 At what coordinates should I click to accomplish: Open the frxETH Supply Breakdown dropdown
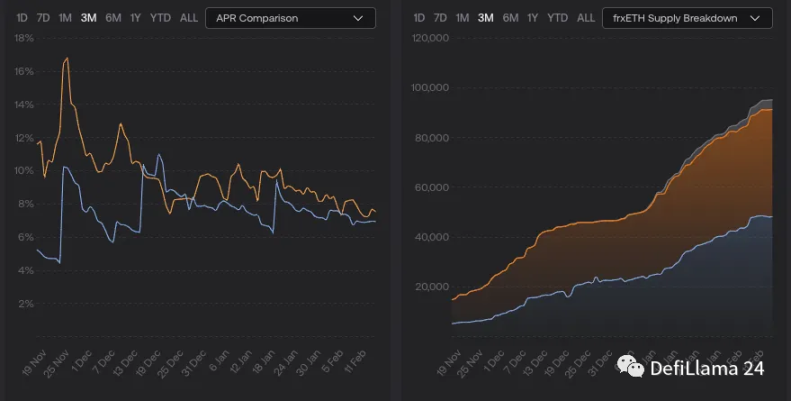point(686,18)
